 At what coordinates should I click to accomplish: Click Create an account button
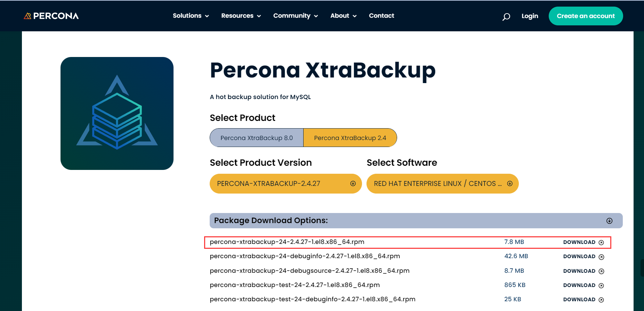click(586, 16)
